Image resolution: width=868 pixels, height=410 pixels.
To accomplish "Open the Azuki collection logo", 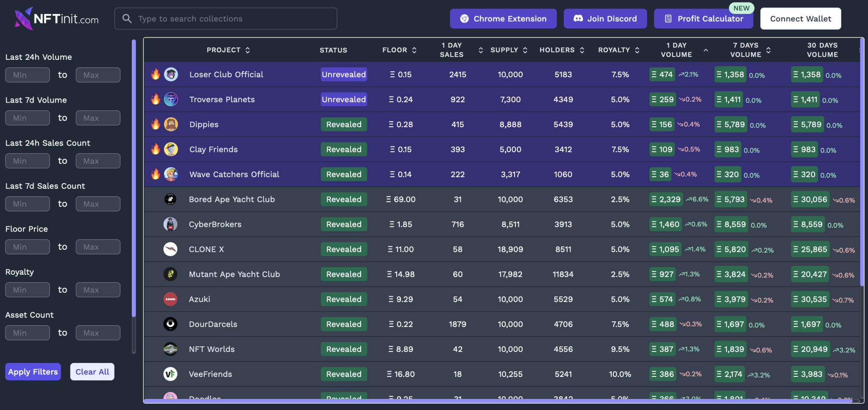I will [x=170, y=299].
